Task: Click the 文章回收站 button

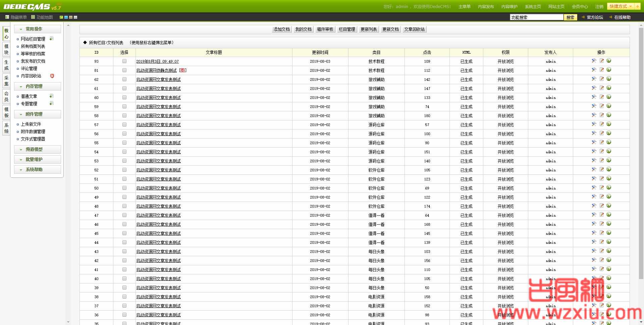Action: 415,29
